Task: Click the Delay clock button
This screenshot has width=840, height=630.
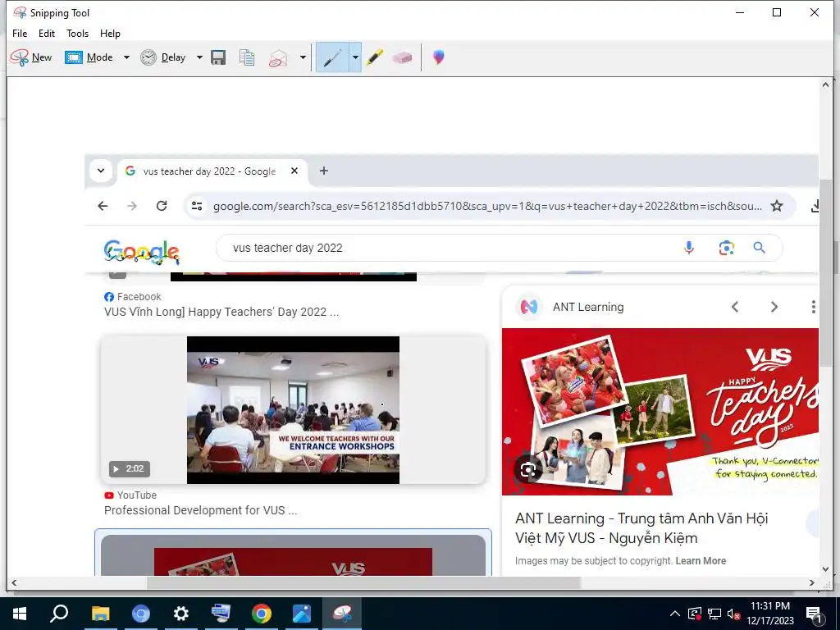Action: (x=163, y=57)
